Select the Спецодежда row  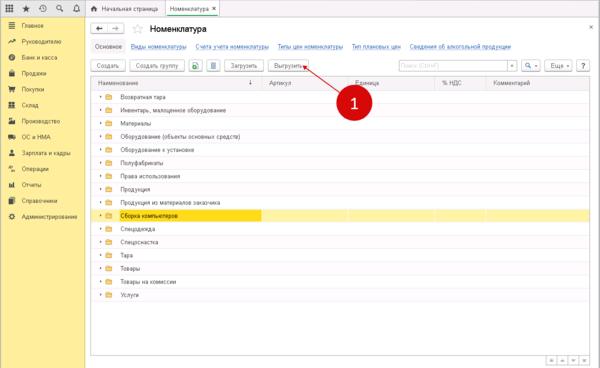tap(340, 229)
